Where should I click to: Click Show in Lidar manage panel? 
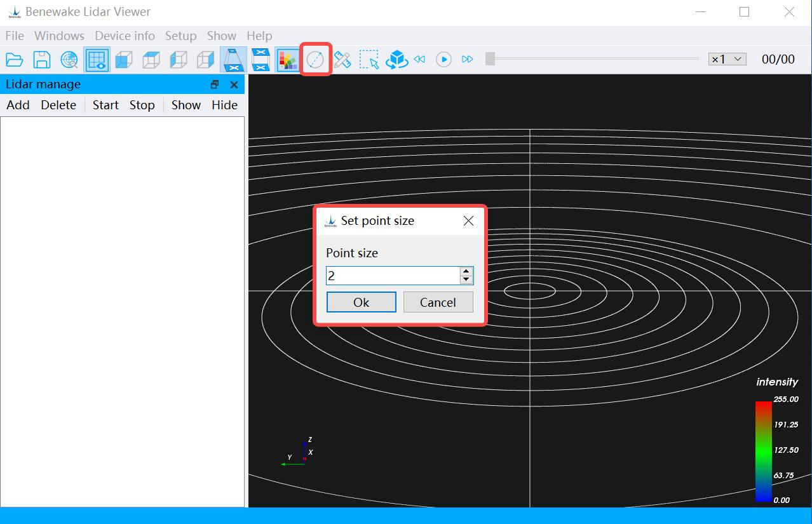tap(186, 105)
